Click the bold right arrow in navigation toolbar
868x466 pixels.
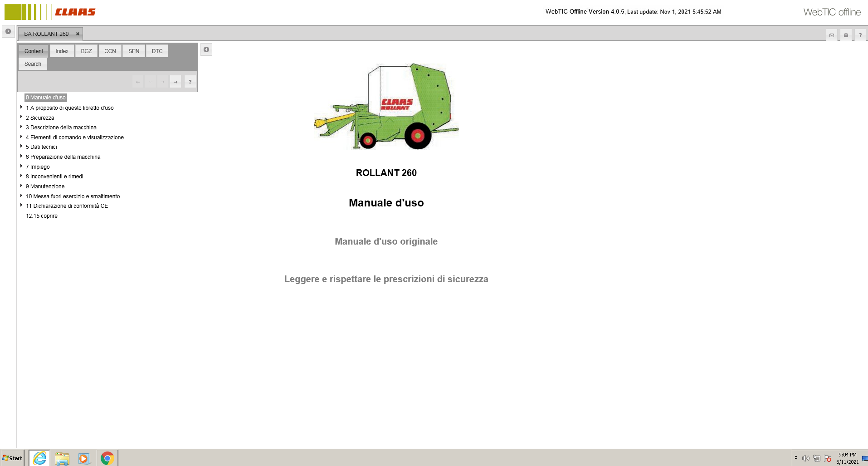[176, 82]
